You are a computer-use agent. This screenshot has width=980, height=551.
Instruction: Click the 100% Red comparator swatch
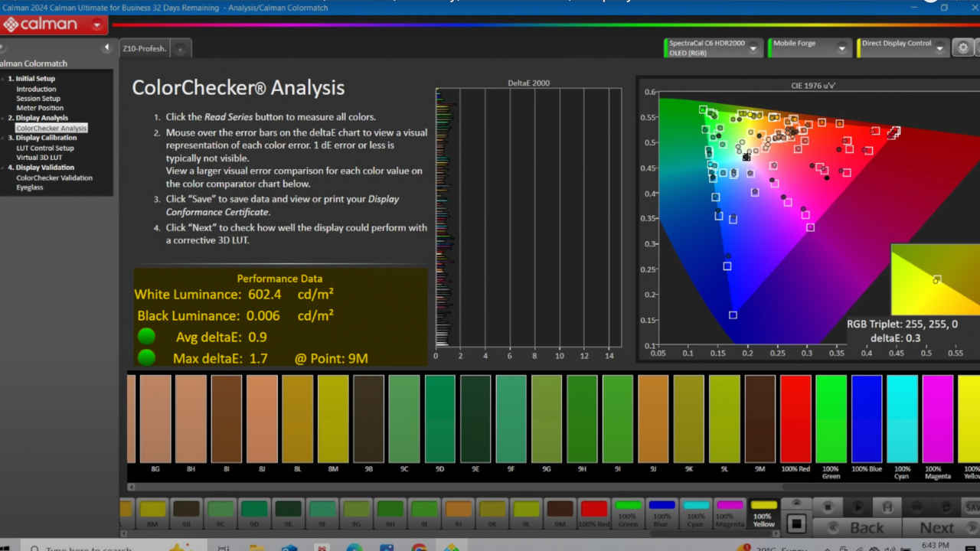point(795,419)
